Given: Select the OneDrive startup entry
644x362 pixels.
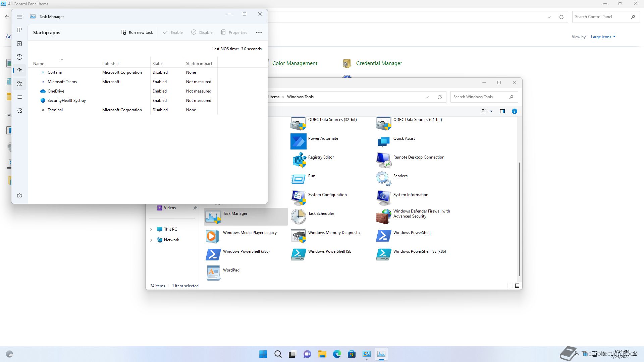Looking at the screenshot, I should click(x=123, y=91).
